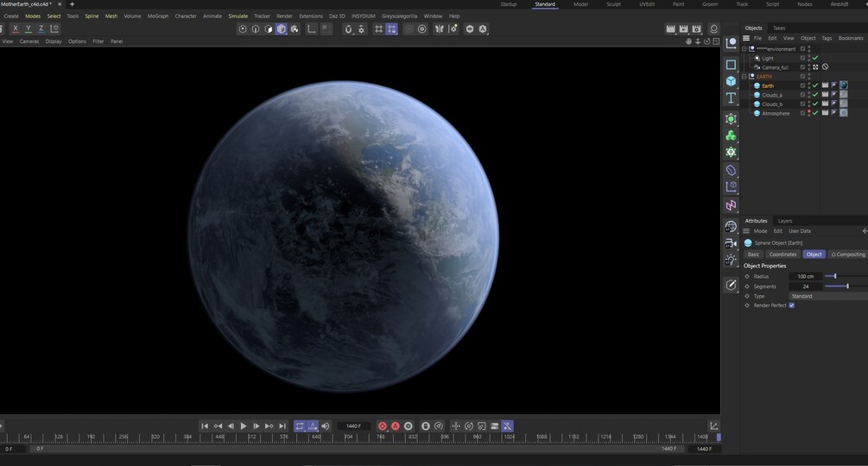
Task: Switch to the Takes tab
Action: (779, 28)
